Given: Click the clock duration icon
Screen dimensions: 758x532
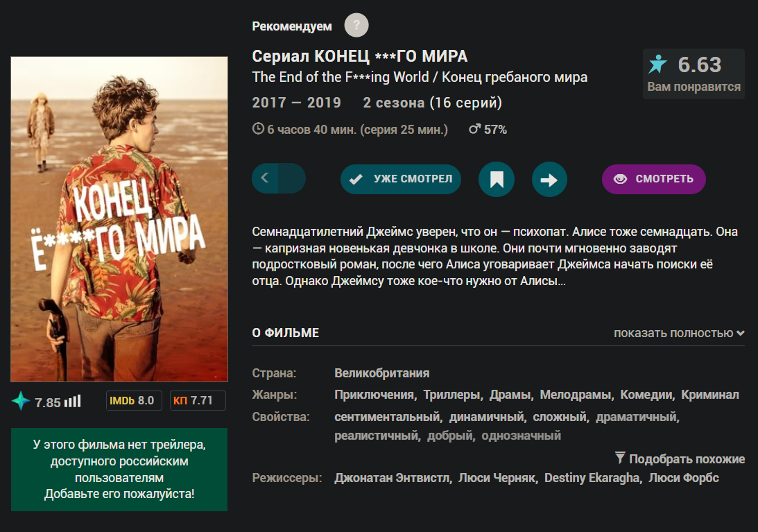Looking at the screenshot, I should 258,128.
